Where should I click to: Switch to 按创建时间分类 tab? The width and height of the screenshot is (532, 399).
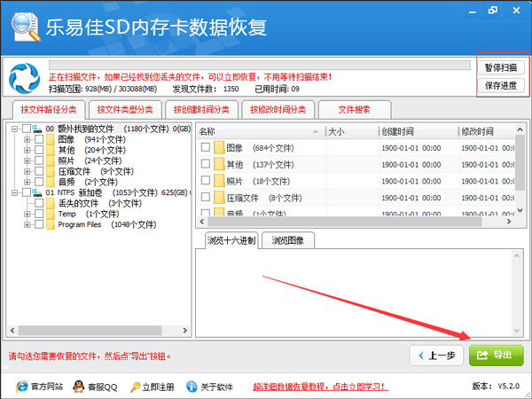(201, 110)
